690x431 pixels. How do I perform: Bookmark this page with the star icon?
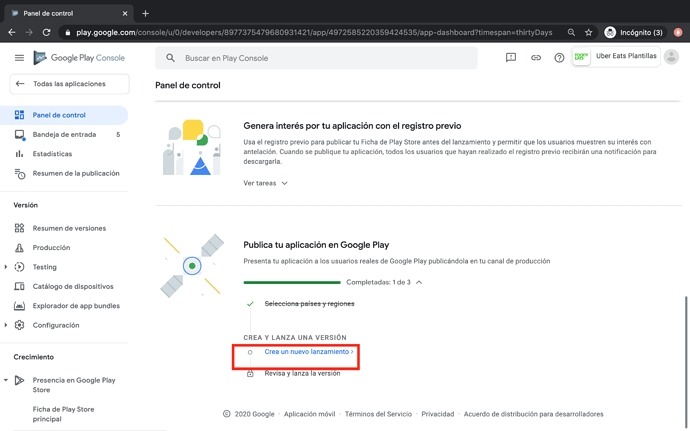pyautogui.click(x=588, y=32)
